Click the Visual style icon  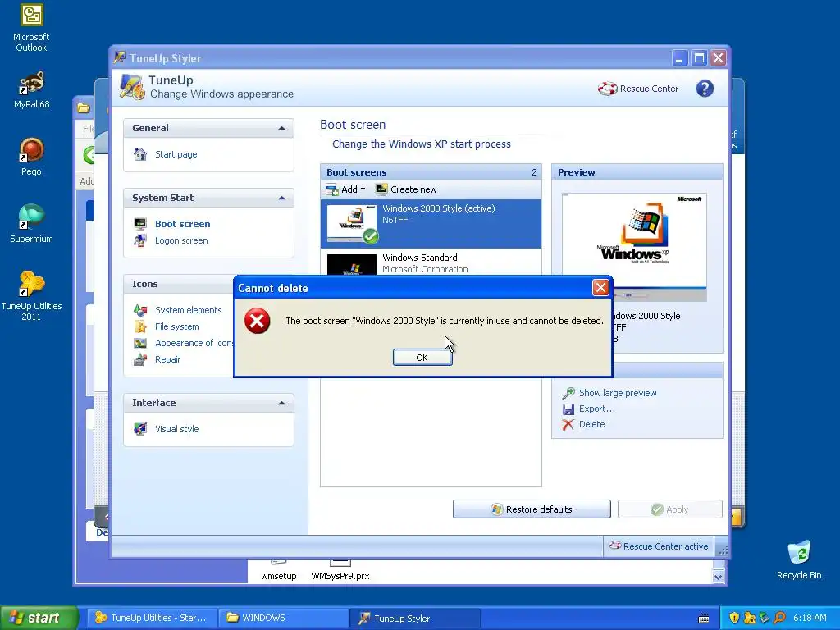tap(140, 428)
